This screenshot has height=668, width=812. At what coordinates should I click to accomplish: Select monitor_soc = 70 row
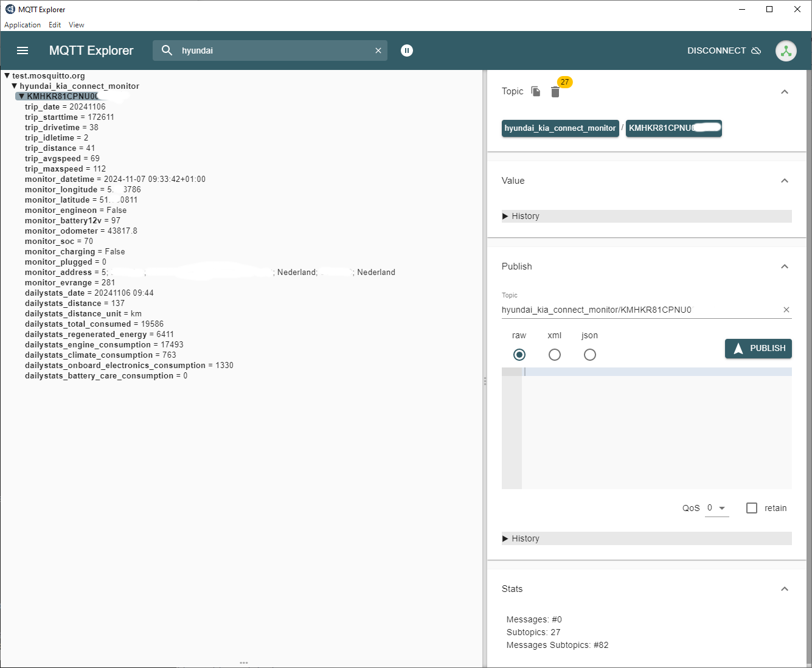click(x=59, y=242)
